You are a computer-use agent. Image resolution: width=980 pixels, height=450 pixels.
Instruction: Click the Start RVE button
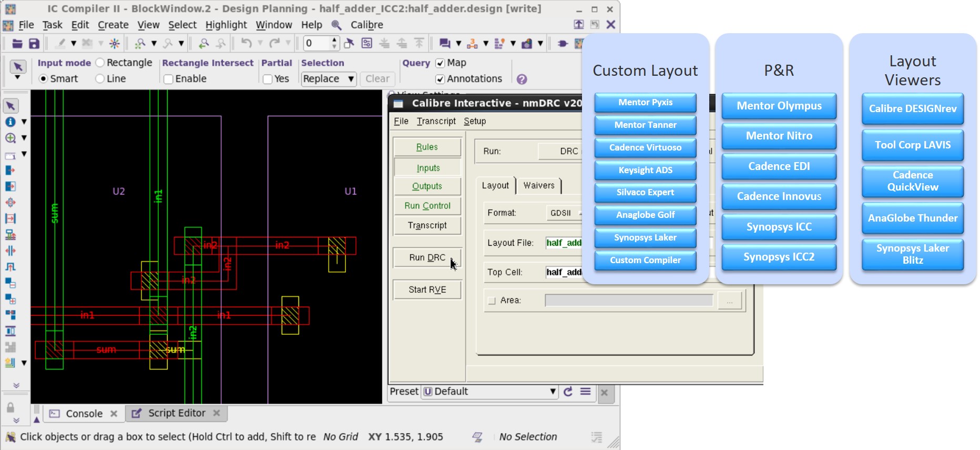click(x=427, y=289)
